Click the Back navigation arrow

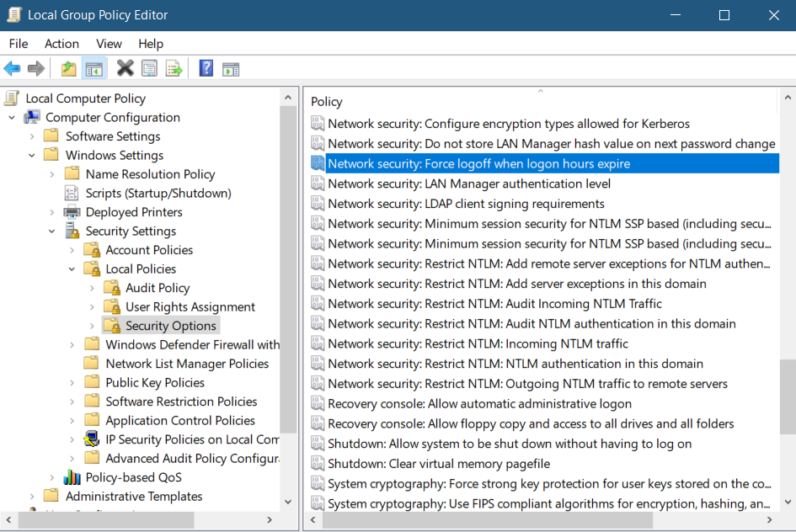tap(12, 68)
